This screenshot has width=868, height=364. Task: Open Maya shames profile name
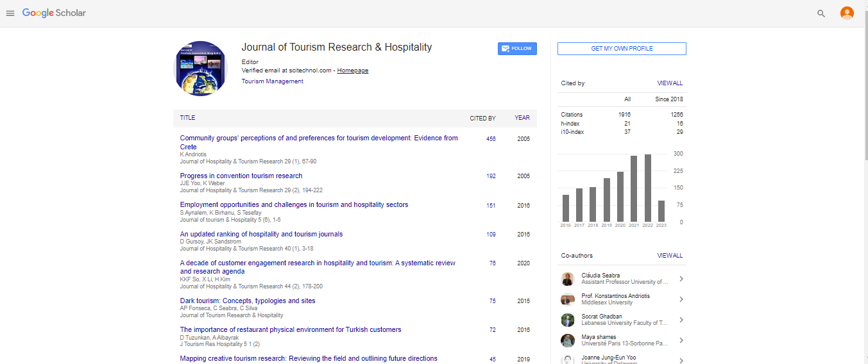[599, 337]
